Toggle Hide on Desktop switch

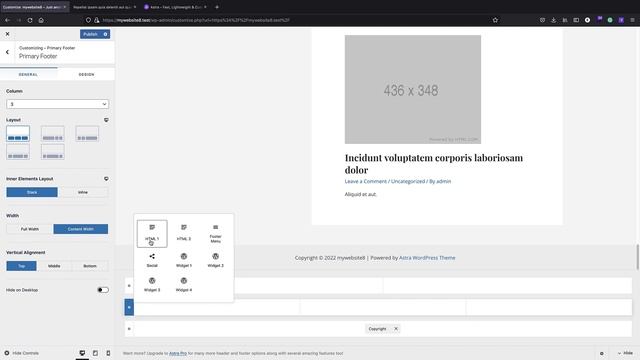103,290
